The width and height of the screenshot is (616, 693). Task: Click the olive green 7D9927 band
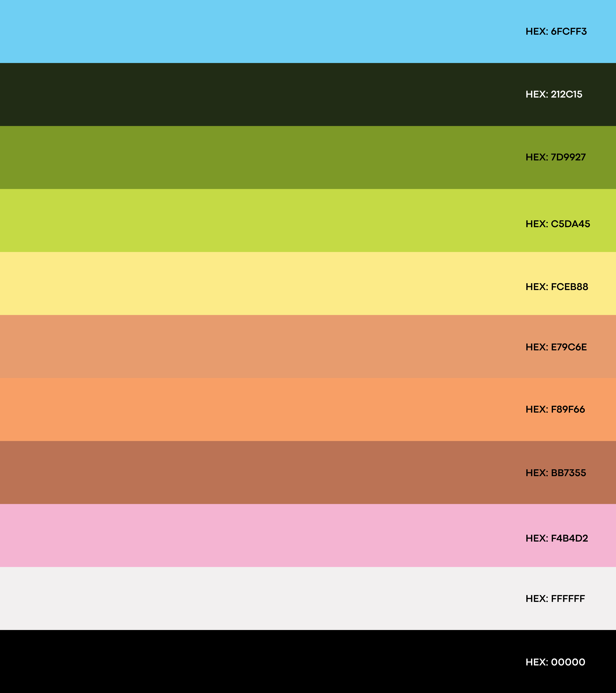258,157
